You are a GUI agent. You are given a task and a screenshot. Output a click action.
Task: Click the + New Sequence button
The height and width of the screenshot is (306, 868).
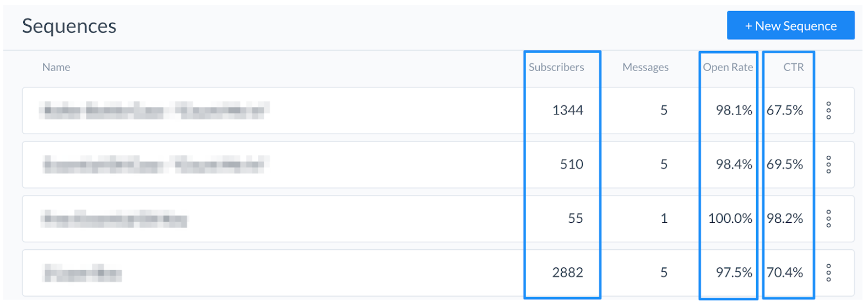790,26
